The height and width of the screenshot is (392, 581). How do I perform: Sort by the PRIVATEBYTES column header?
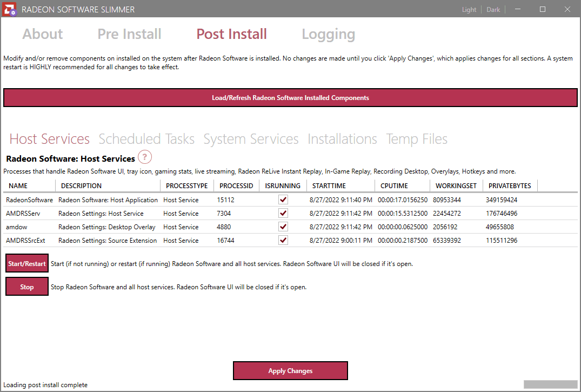point(510,185)
